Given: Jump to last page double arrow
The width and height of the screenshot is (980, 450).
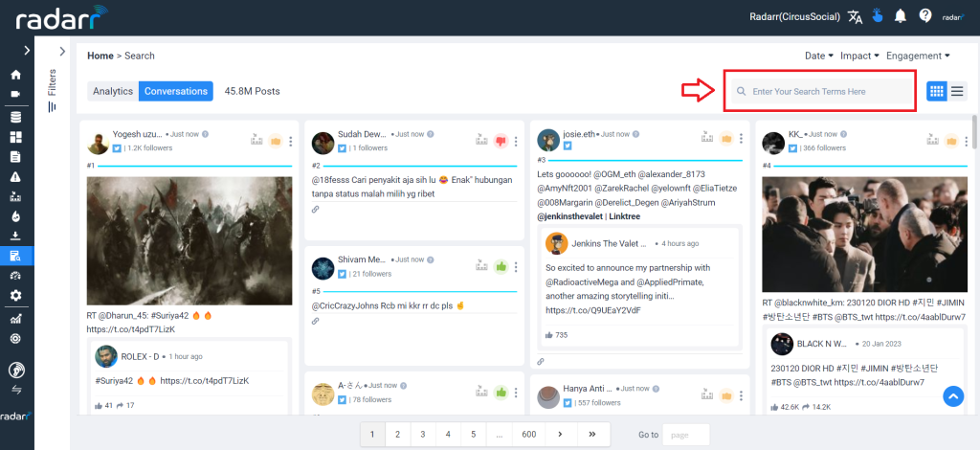Looking at the screenshot, I should [590, 435].
